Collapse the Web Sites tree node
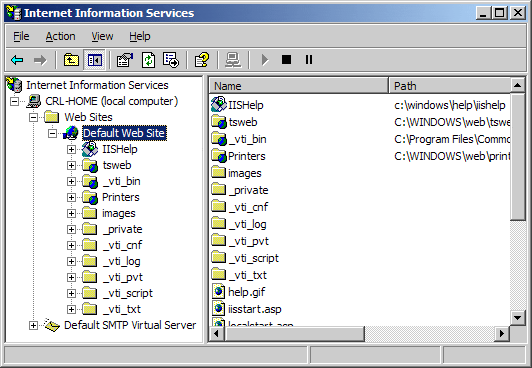 pos(33,117)
